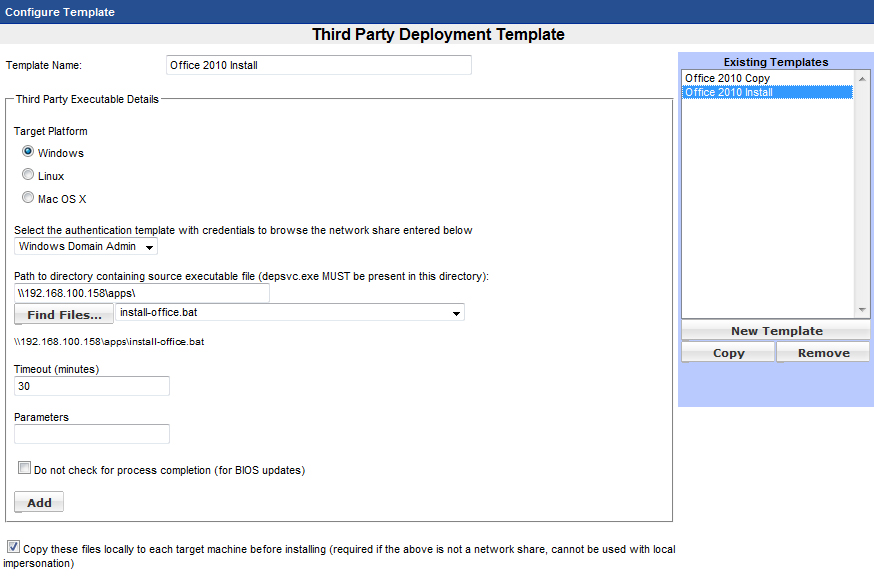Click the templates list scroll up arrow
Image resolution: width=874 pixels, height=579 pixels.
click(862, 77)
